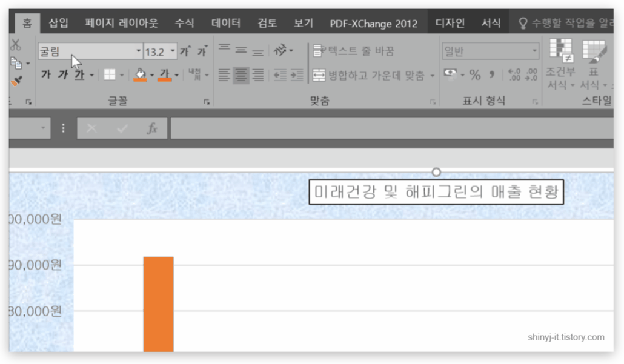Open the PDF-XChange 2012 tab

click(374, 24)
